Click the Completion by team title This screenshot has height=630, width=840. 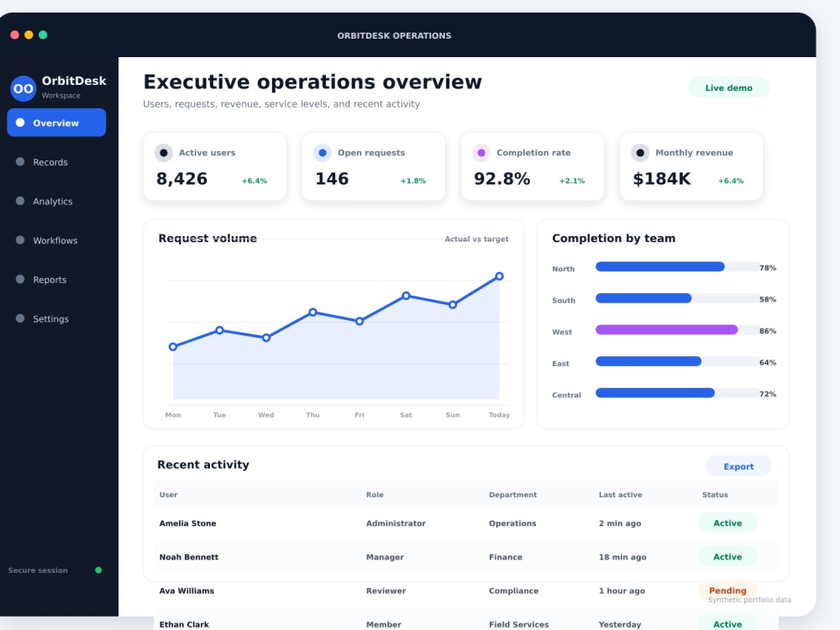point(613,239)
